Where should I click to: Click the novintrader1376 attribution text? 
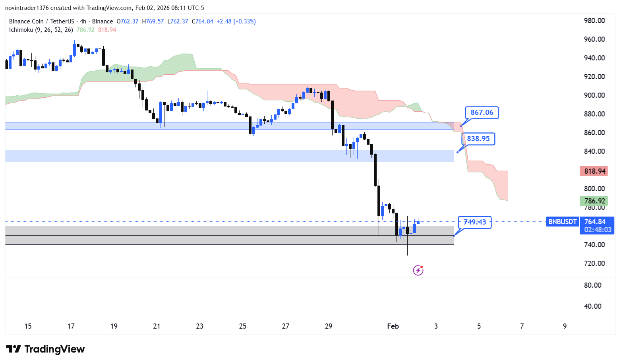27,8
